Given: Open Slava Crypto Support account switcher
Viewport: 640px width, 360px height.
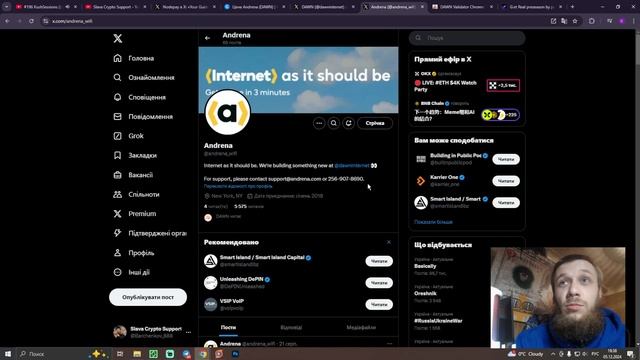Looking at the screenshot, I should coord(152,332).
